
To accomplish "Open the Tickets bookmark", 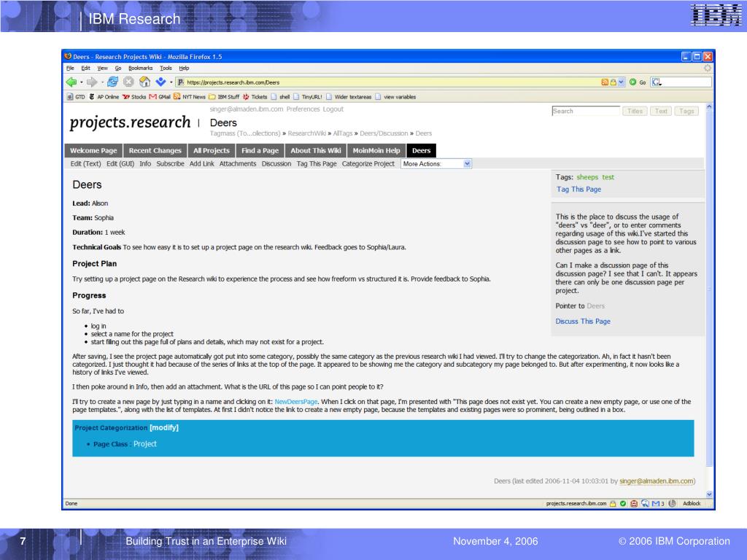I will (x=255, y=97).
